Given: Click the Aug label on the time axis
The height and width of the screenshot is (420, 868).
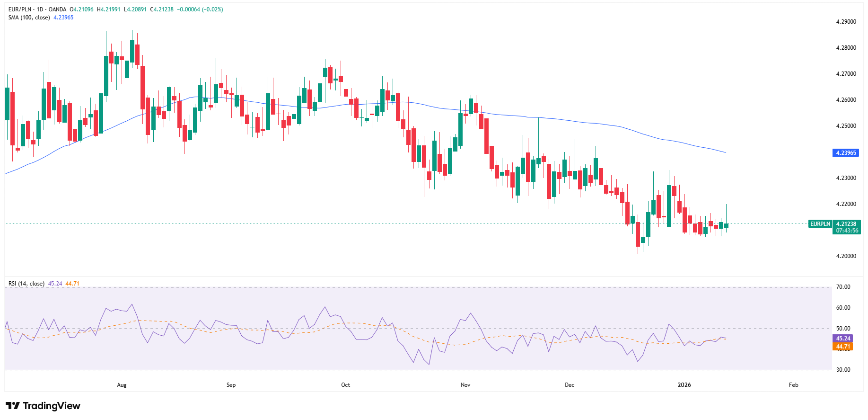Looking at the screenshot, I should tap(122, 385).
